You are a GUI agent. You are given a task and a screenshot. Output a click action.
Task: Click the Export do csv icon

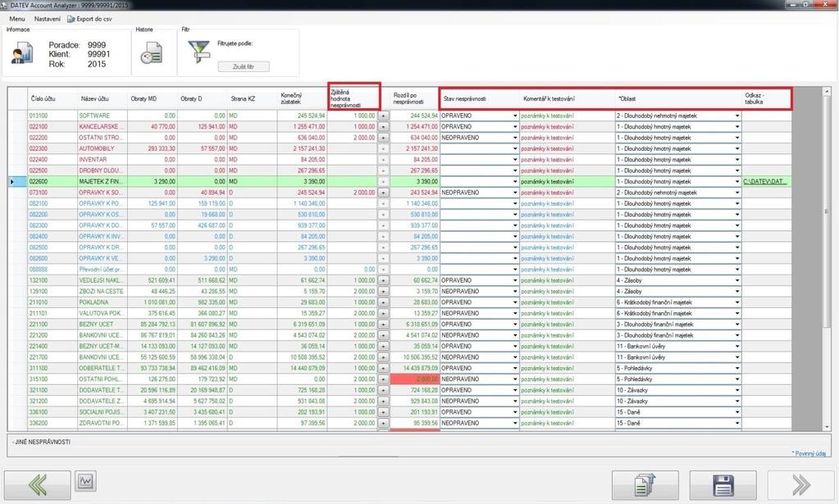coord(71,19)
